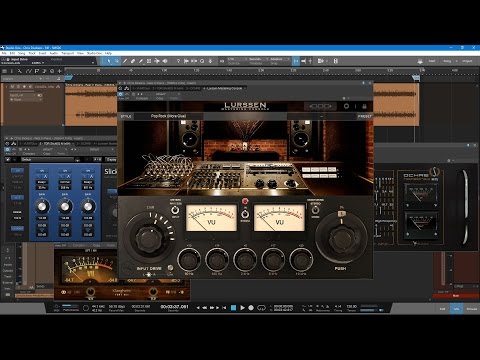This screenshot has height=360, width=480.
Task: Click the right VU meter in Lurssen
Action: (x=279, y=218)
